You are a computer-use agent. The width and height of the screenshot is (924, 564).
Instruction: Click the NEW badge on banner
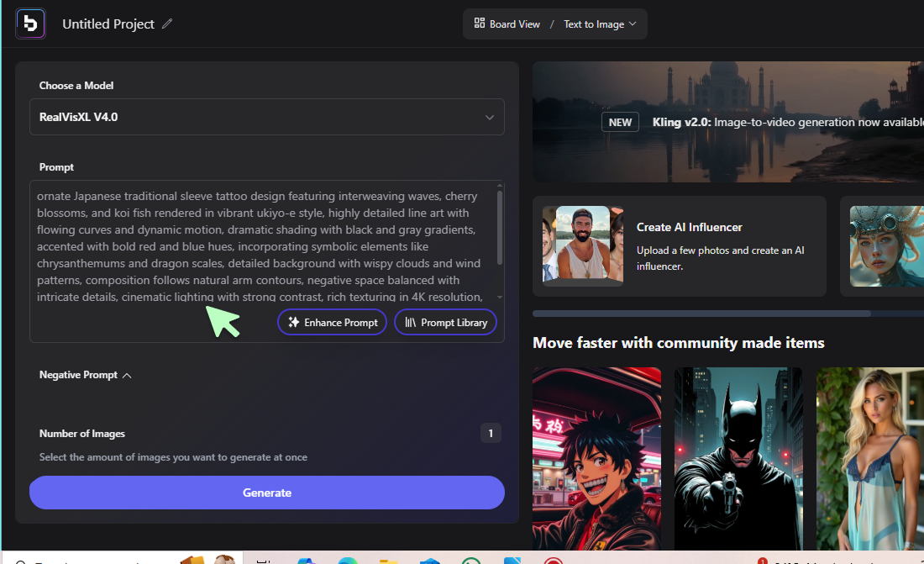coord(620,122)
